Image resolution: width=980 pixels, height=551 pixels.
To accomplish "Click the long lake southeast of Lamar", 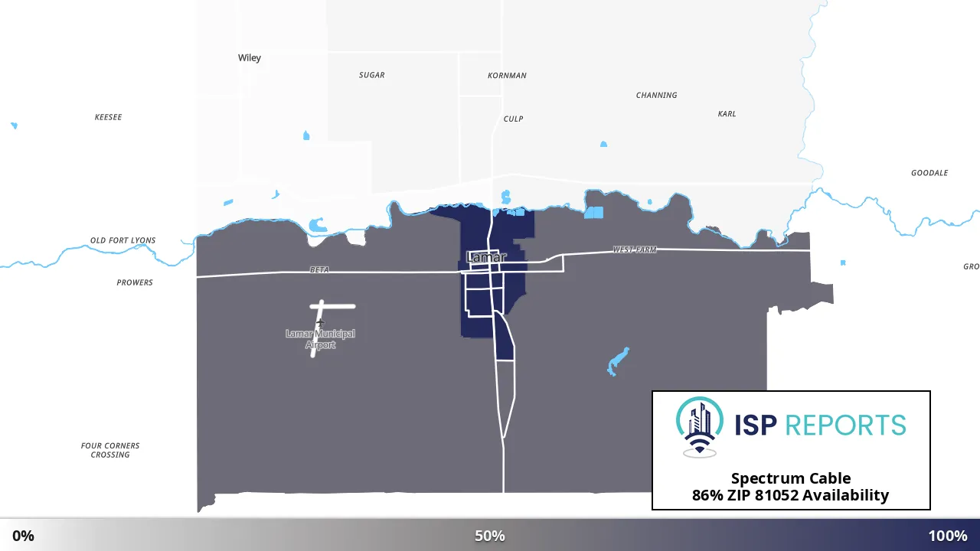I will (618, 361).
